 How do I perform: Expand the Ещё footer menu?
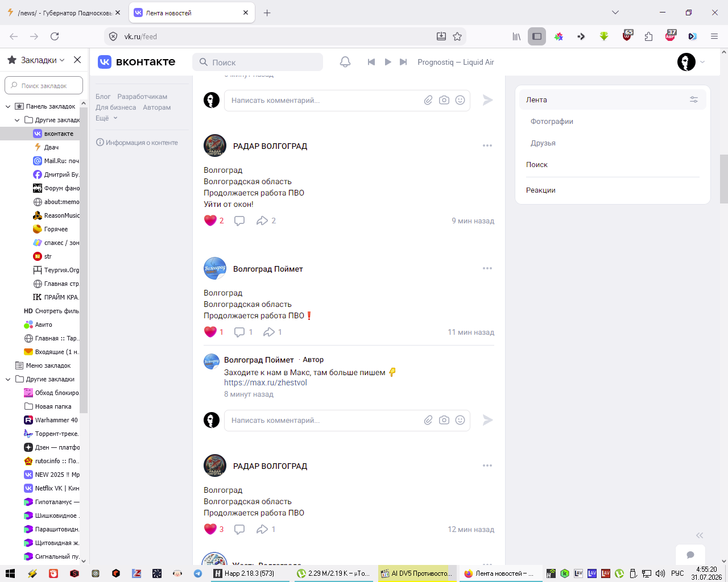pyautogui.click(x=106, y=118)
